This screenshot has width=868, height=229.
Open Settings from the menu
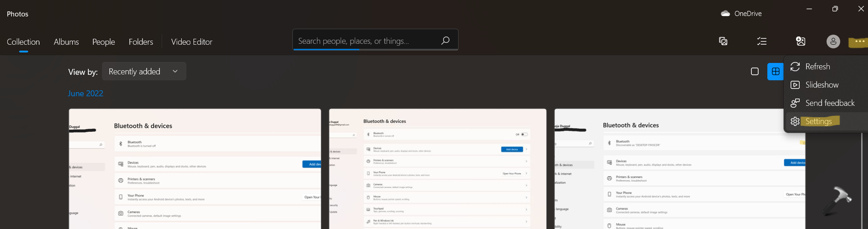(818, 121)
